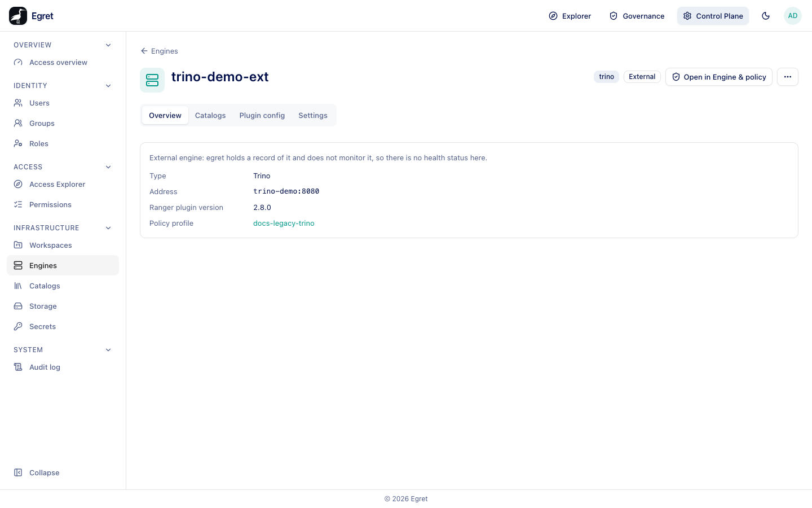Click the Type value Trino

tap(262, 176)
